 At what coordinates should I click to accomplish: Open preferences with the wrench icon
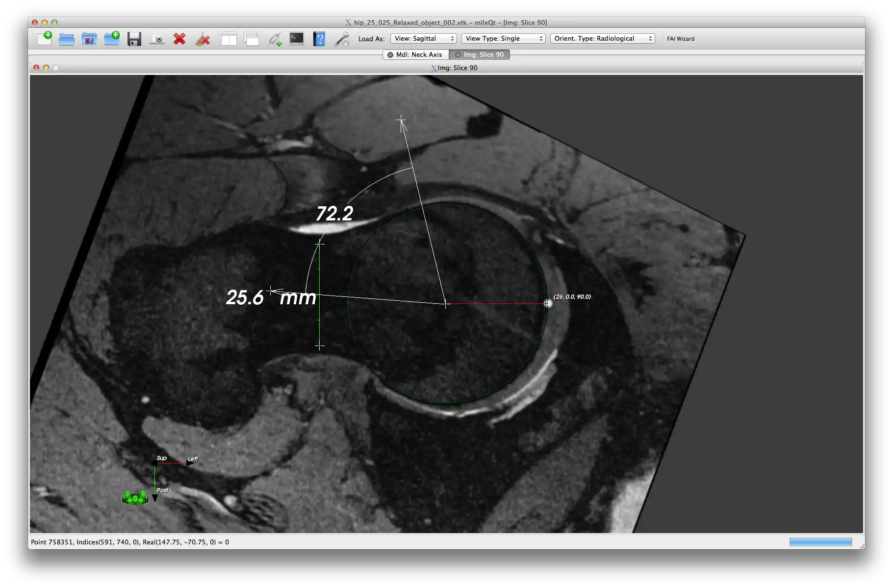click(342, 39)
